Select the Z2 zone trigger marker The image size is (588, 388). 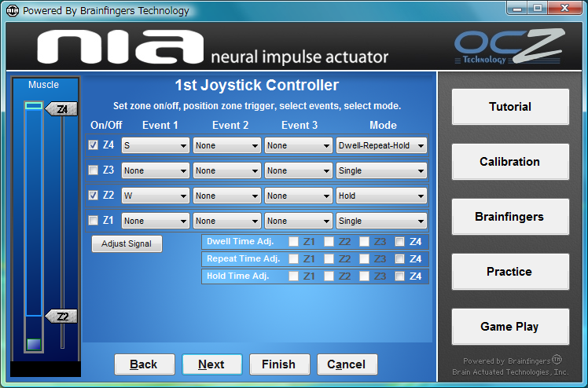coord(61,317)
